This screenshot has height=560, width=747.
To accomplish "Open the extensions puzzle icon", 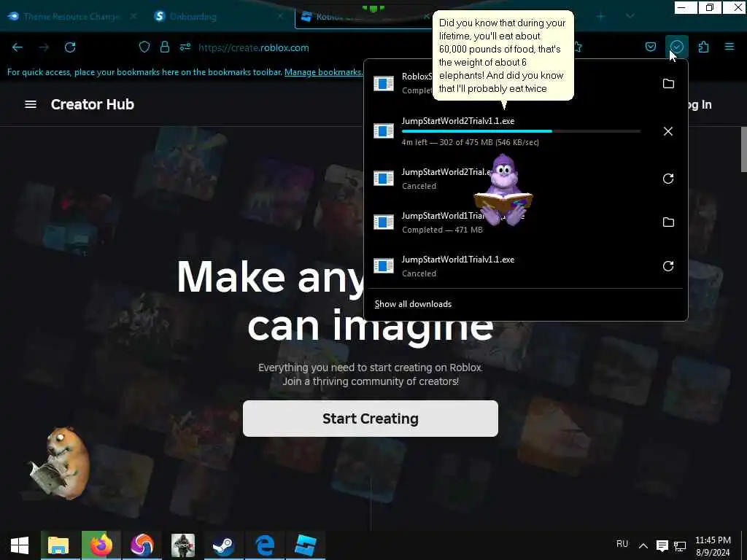I will 703,47.
